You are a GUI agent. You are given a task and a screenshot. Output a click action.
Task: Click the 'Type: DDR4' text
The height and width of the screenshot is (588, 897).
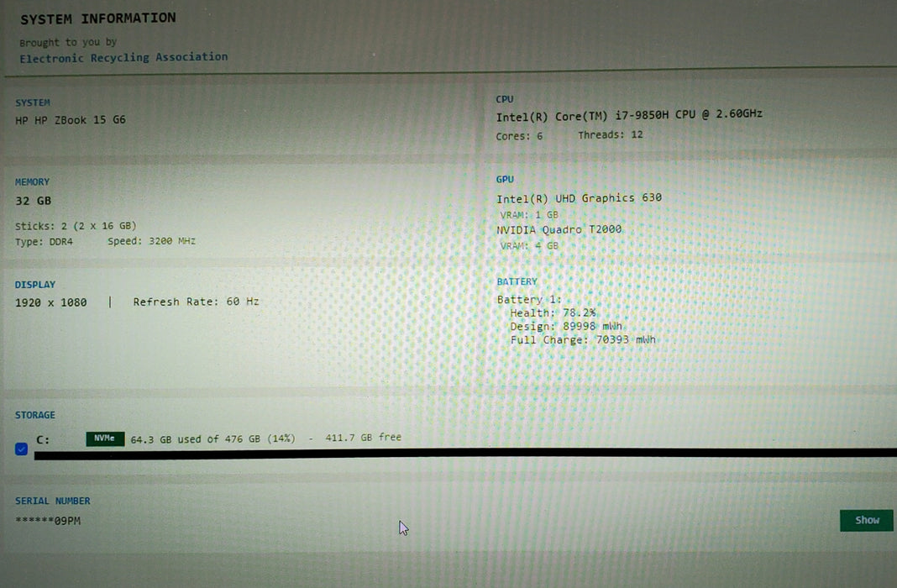(44, 242)
